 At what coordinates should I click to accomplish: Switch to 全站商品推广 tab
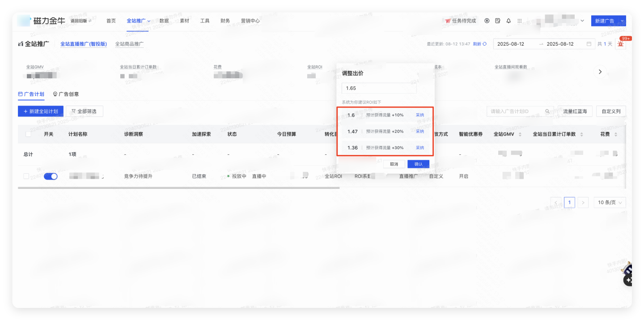(x=130, y=44)
